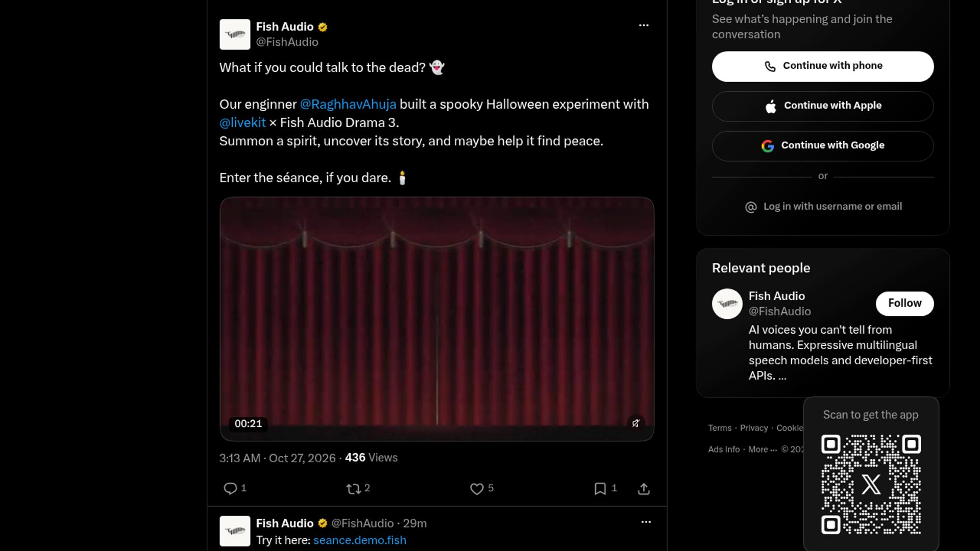Open the Privacy footer link
This screenshot has height=551, width=980.
(x=754, y=428)
